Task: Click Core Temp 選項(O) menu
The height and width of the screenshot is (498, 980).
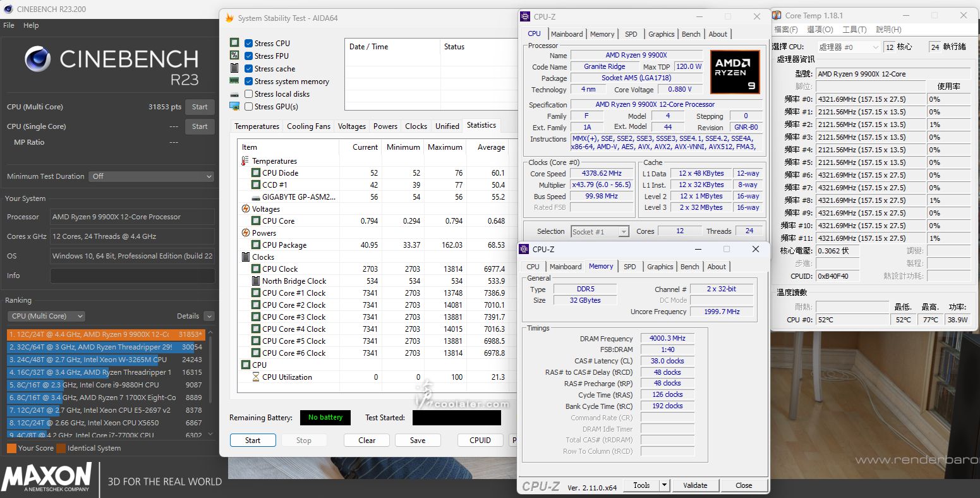Action: click(x=820, y=30)
